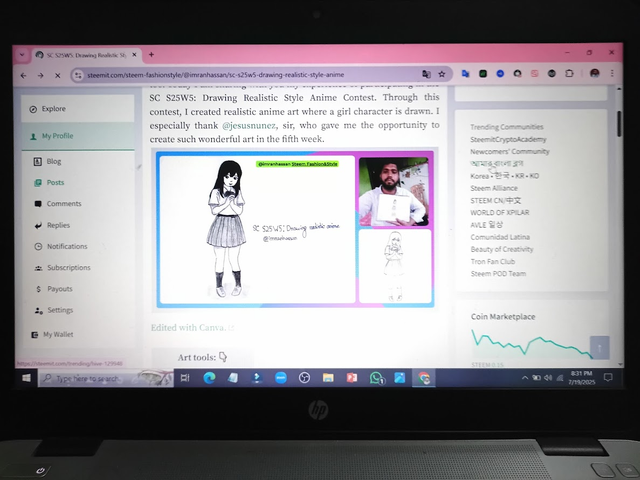
Task: Open Photos app from taskbar
Action: pyautogui.click(x=400, y=378)
